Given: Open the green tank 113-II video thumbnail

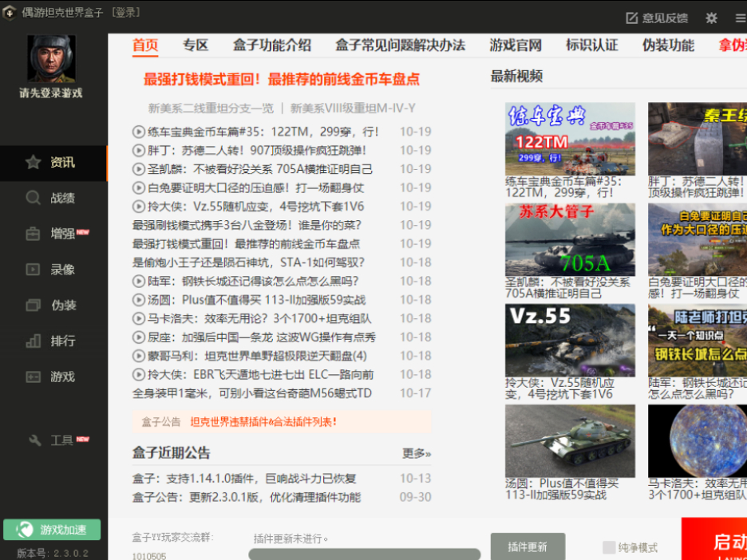Looking at the screenshot, I should pyautogui.click(x=570, y=441).
